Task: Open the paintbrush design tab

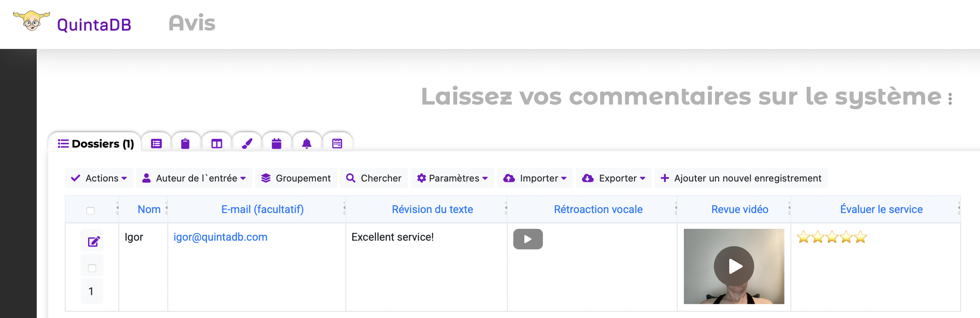Action: (x=247, y=144)
